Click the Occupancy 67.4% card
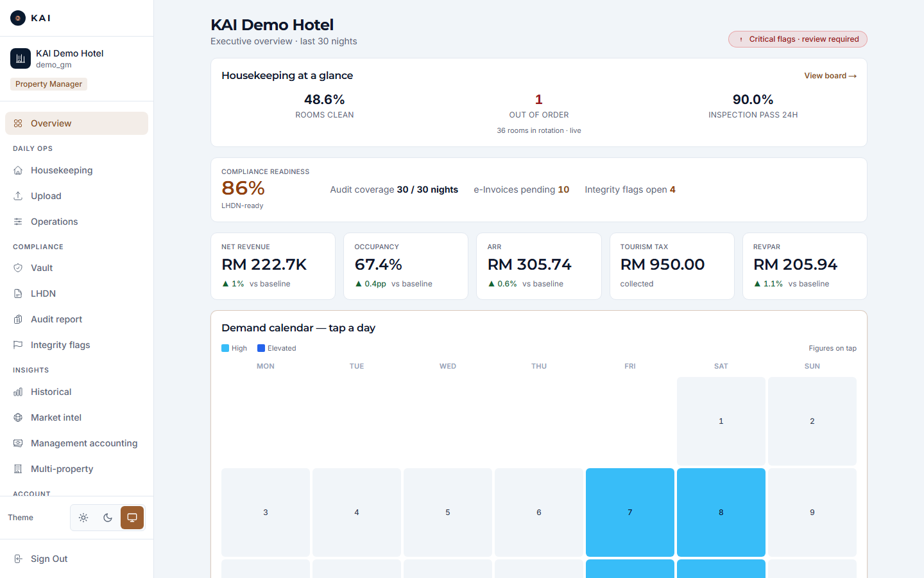The height and width of the screenshot is (578, 924). click(x=406, y=266)
